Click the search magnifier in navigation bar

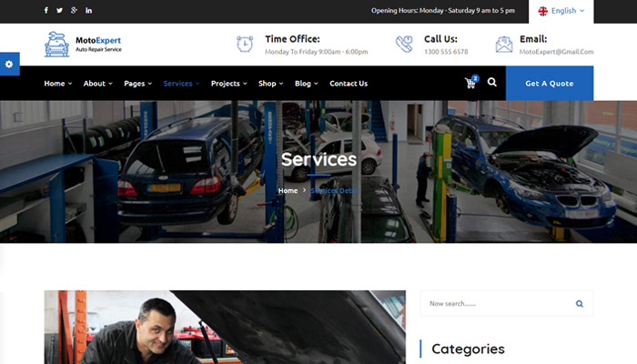pos(492,83)
